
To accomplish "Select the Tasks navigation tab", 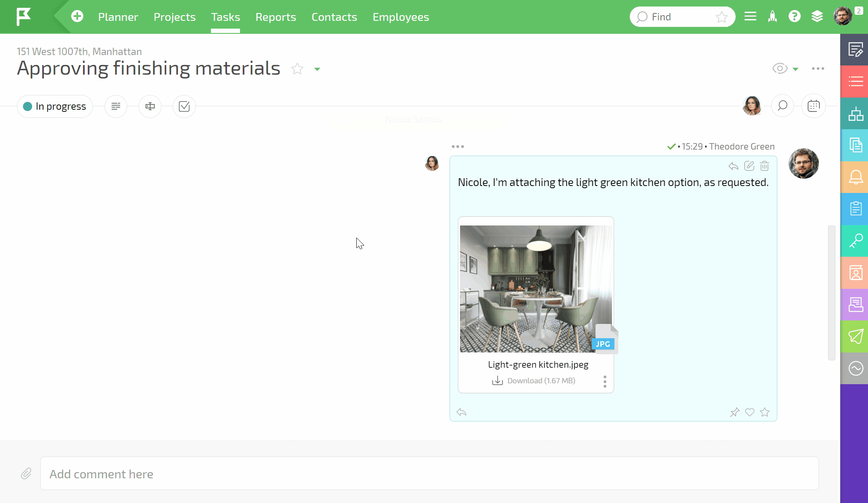I will (225, 16).
